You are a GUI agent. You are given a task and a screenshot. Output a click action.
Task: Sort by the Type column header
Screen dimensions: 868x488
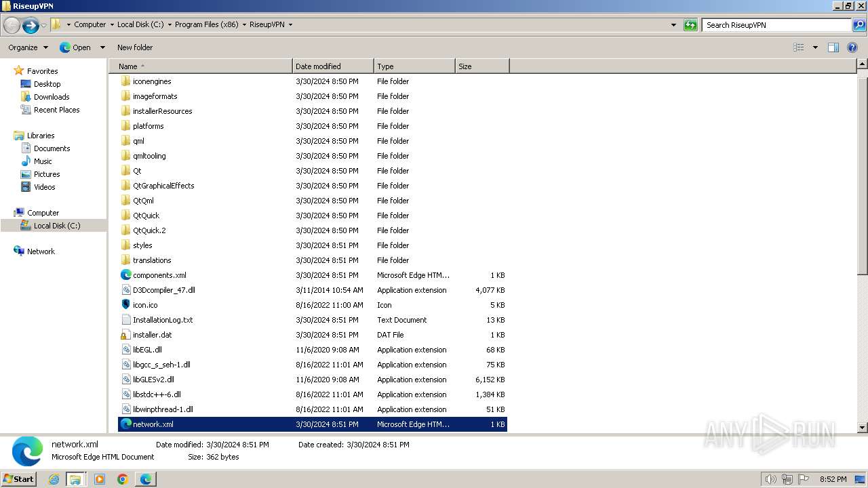(414, 66)
